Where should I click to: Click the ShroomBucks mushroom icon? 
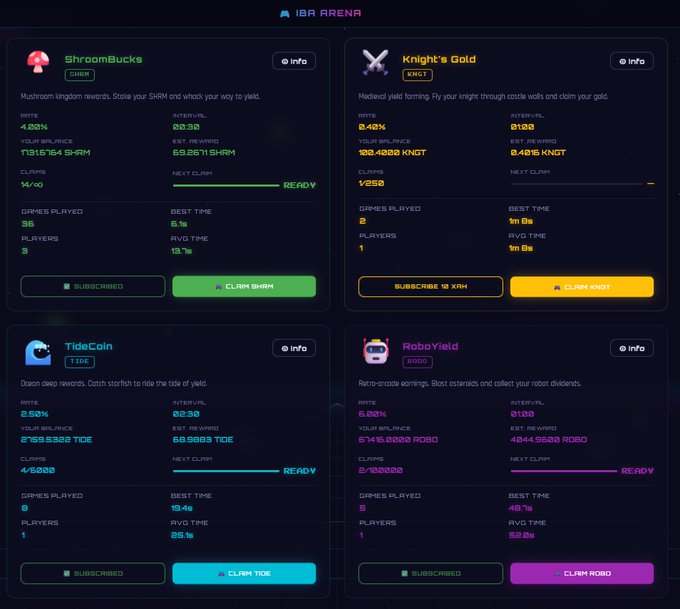pyautogui.click(x=38, y=62)
